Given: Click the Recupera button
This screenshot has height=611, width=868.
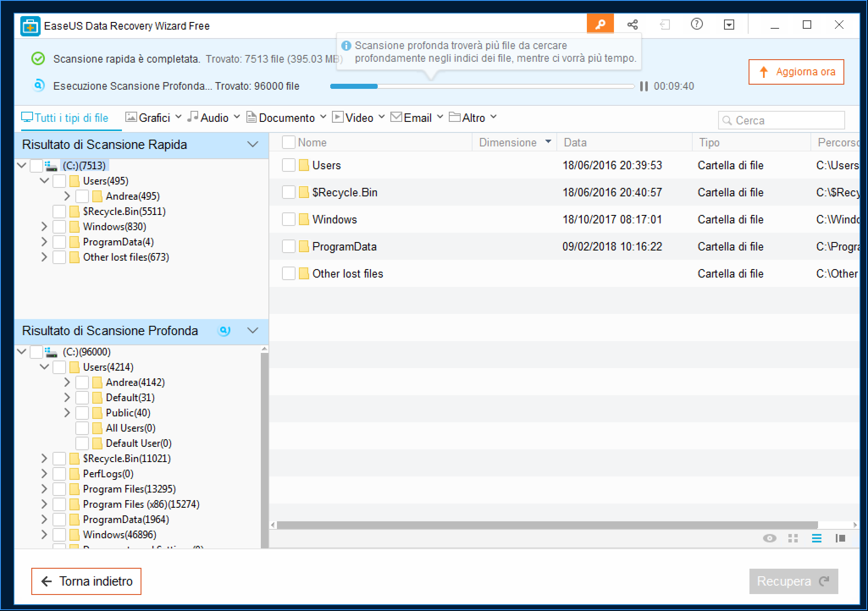Looking at the screenshot, I should 793,581.
